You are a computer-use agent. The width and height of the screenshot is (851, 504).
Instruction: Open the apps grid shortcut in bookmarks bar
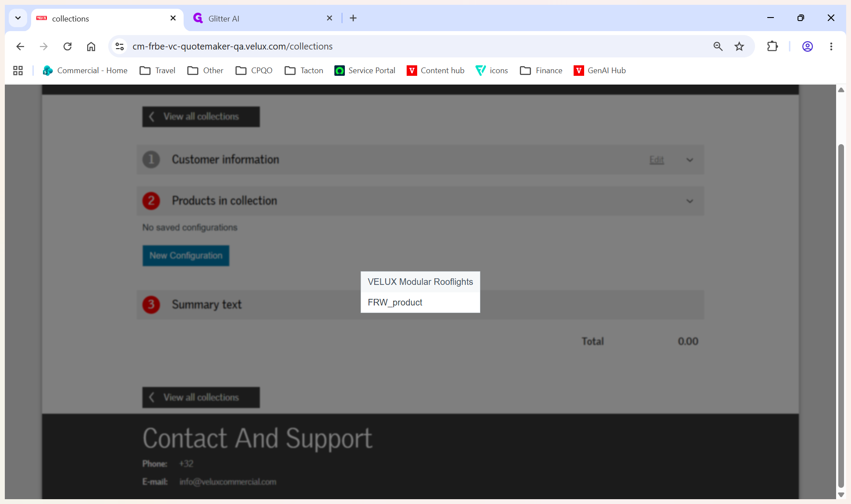point(18,71)
